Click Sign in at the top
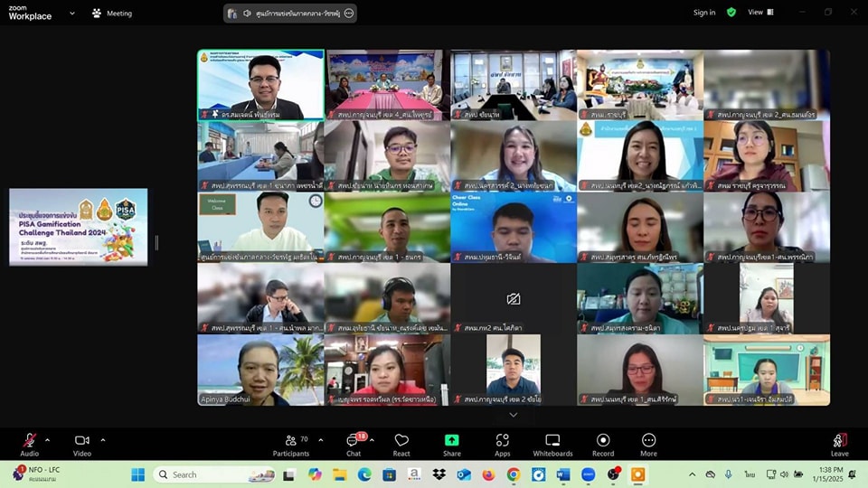Screen dimensions: 868x488 (x=704, y=12)
